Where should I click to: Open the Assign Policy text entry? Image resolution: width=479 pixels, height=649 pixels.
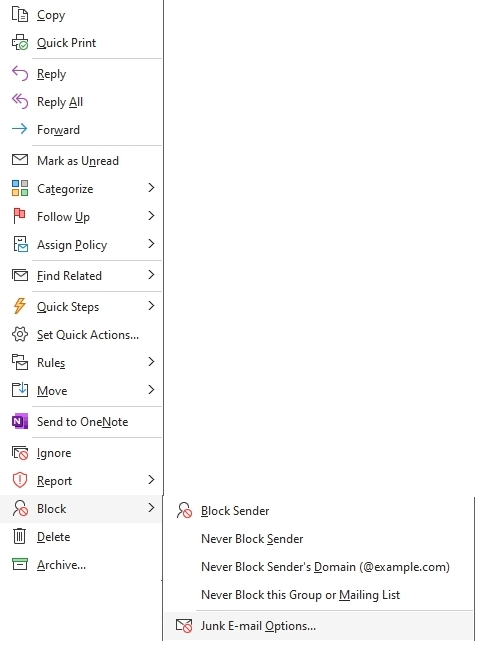coord(72,245)
